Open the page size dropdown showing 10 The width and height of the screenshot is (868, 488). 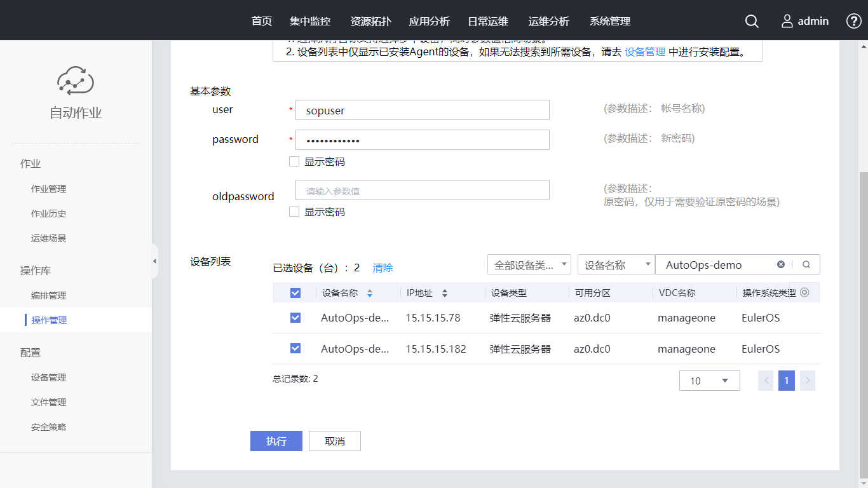709,381
